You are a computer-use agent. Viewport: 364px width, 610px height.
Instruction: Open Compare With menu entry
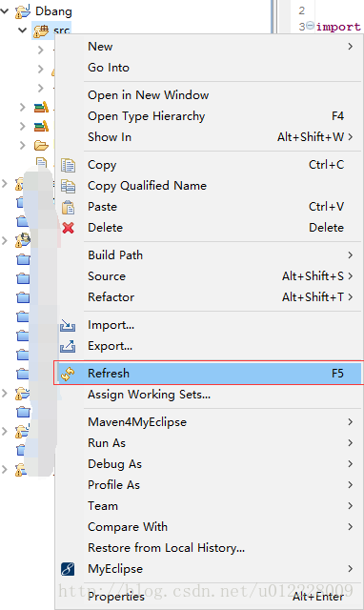click(x=208, y=527)
